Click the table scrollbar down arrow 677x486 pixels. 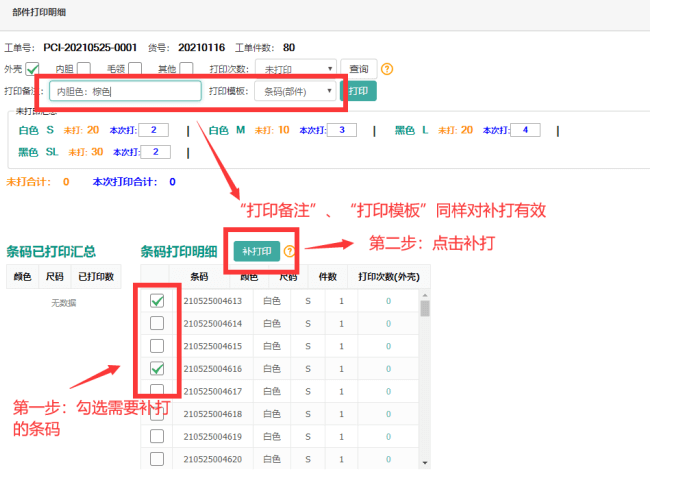click(x=425, y=463)
